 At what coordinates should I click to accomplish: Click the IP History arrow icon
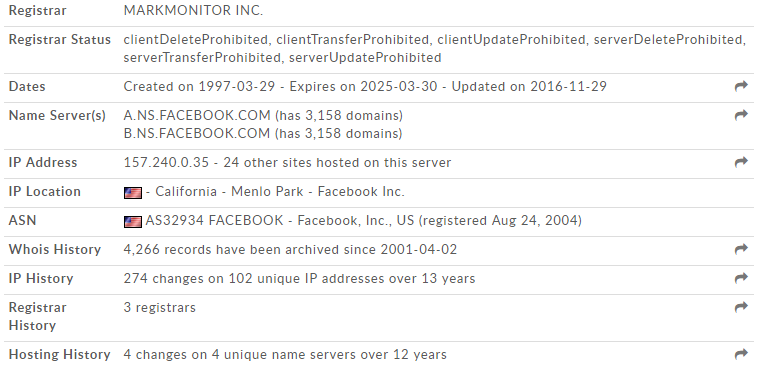741,278
